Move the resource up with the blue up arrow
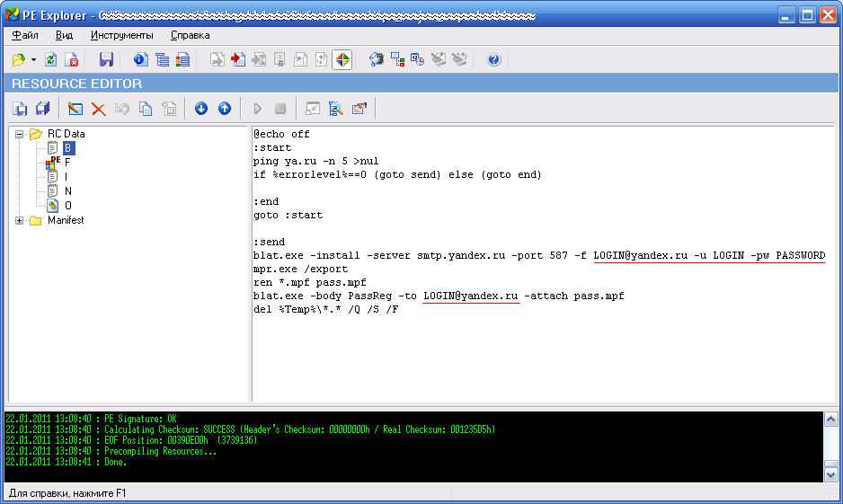843x504 pixels. [224, 109]
